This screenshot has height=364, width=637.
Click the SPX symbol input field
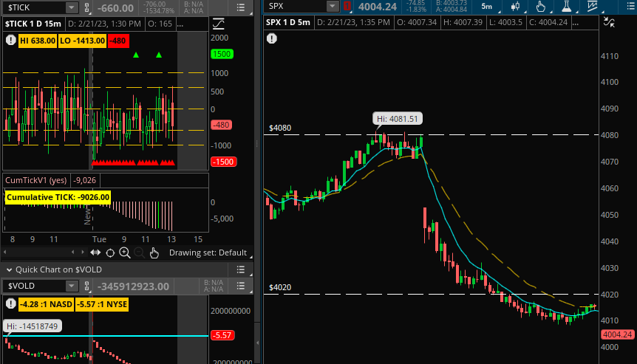(x=296, y=6)
